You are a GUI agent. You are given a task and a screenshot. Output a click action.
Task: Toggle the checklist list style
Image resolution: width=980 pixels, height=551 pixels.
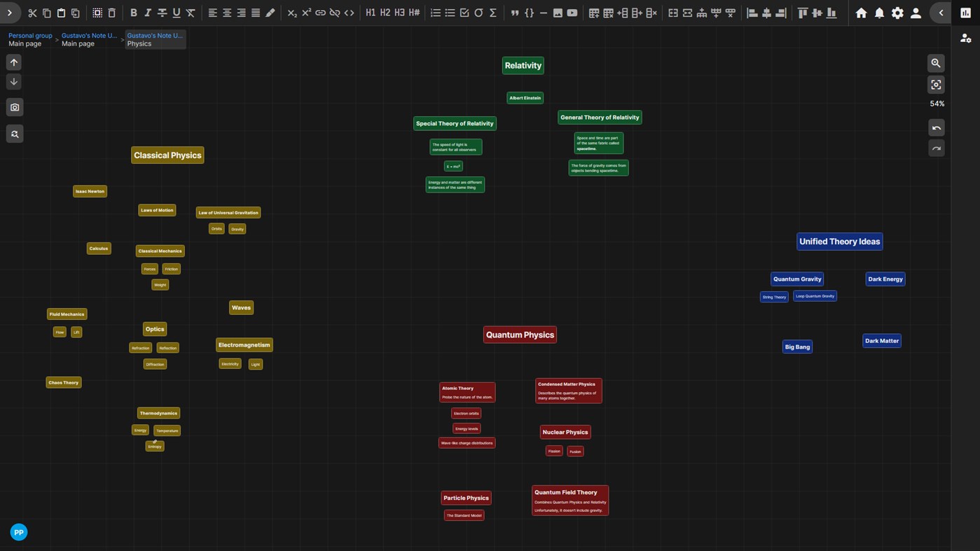(464, 13)
